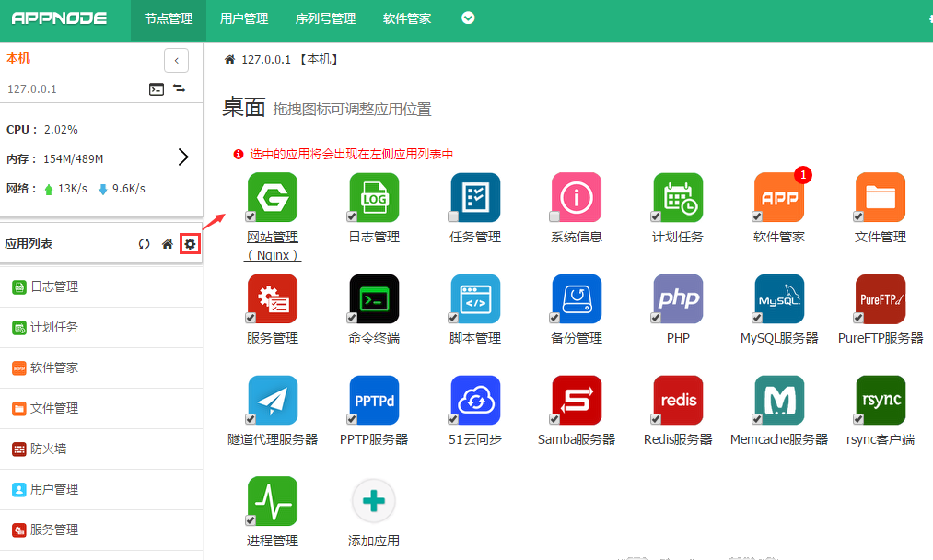Toggle the PHP checkbox
This screenshot has width=933, height=560.
[656, 318]
